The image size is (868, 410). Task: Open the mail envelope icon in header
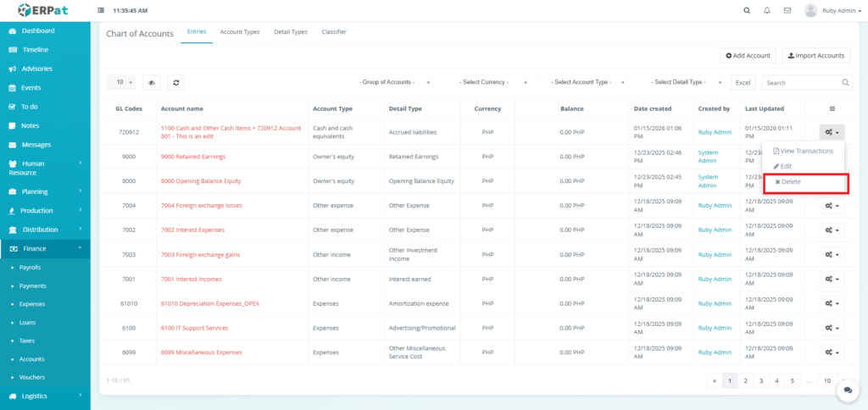[787, 11]
